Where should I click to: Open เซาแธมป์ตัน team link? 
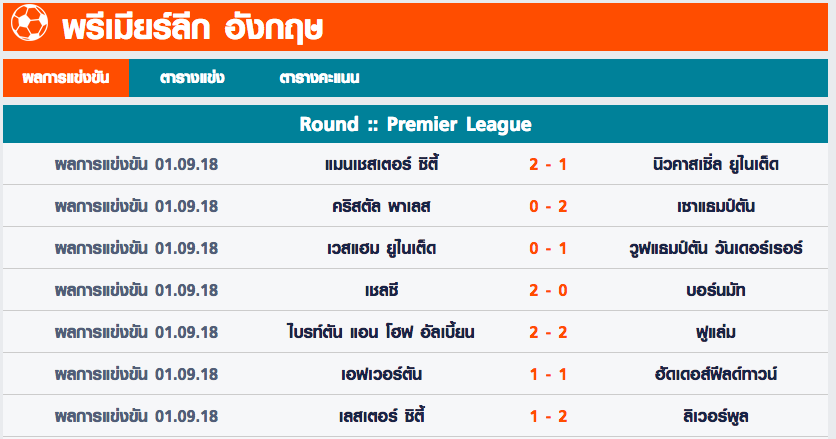716,206
